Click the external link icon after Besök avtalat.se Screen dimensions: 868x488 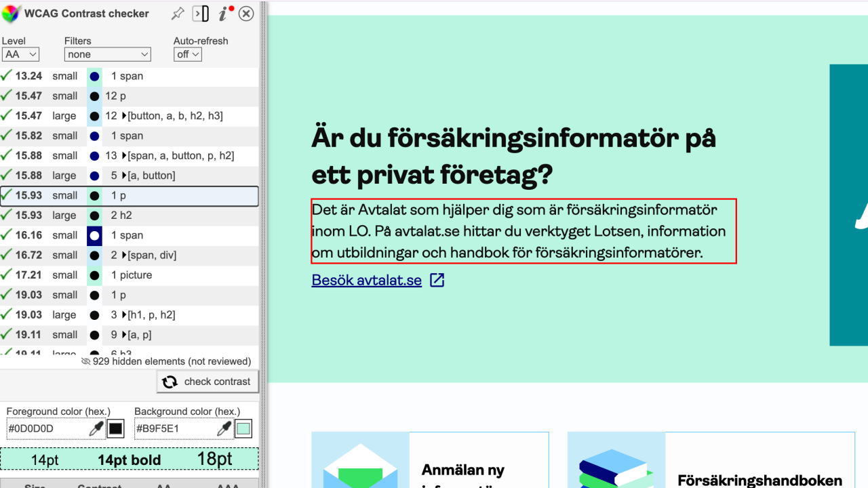[x=437, y=279]
